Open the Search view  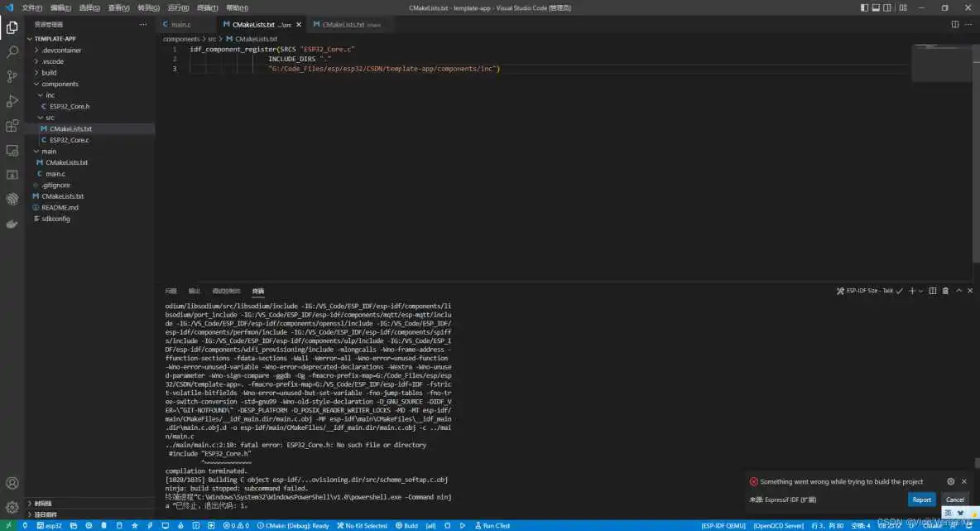tap(12, 51)
